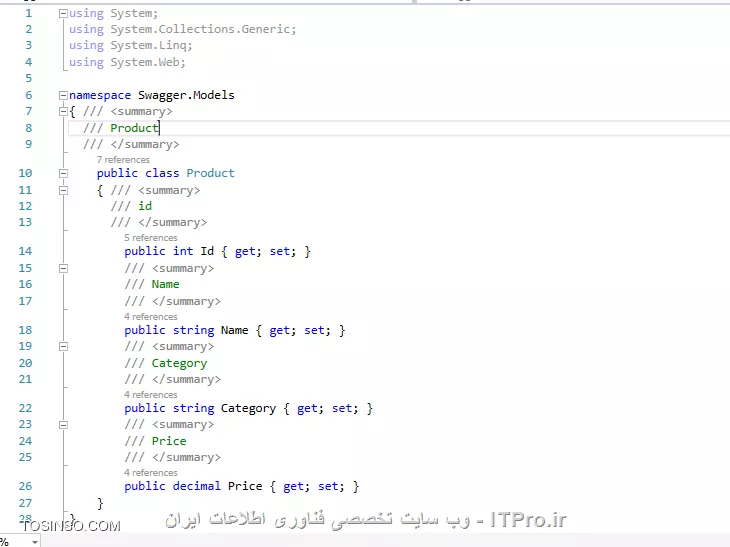Collapse the using directives block at line 1
730x547 pixels.
(63, 14)
